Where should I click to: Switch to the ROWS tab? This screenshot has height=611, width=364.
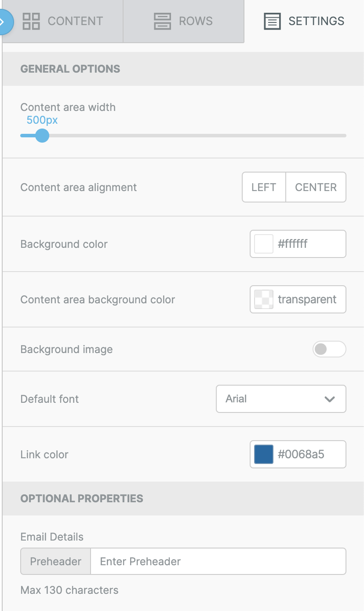pyautogui.click(x=183, y=21)
